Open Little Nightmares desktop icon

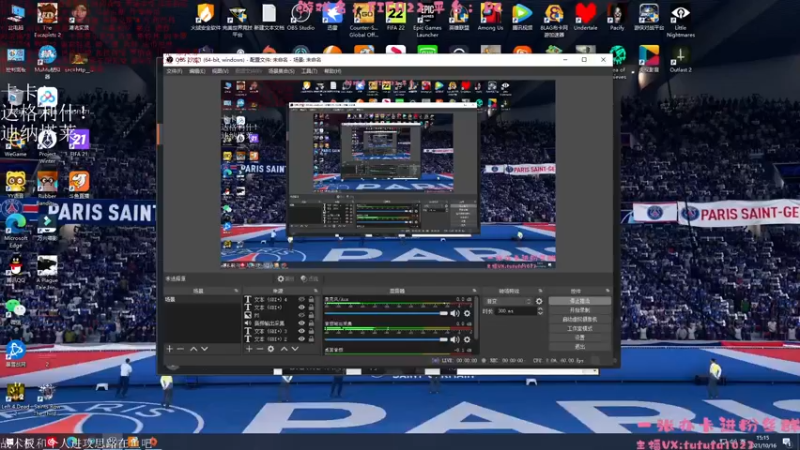click(681, 20)
